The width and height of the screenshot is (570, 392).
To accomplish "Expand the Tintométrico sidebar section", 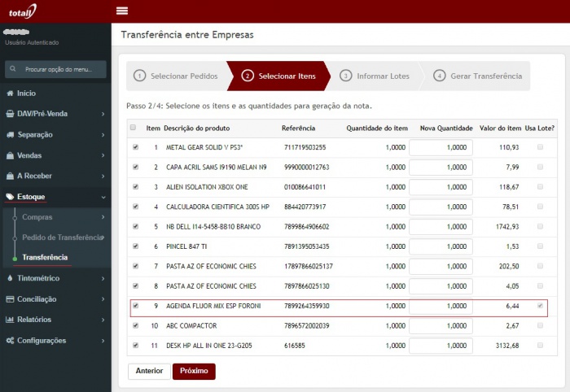I will 103,278.
